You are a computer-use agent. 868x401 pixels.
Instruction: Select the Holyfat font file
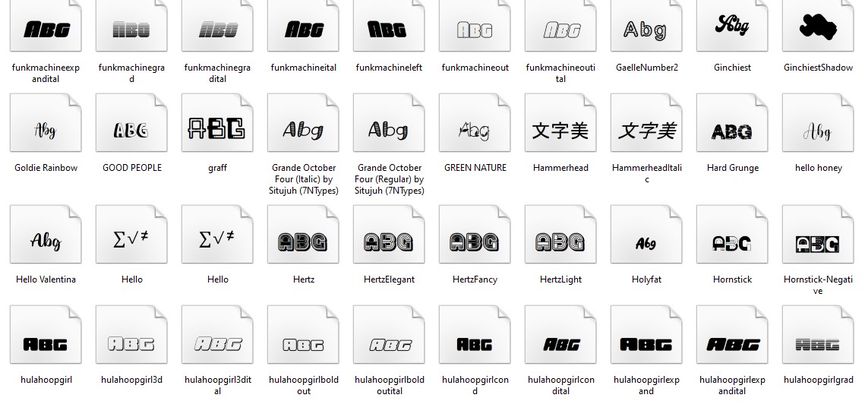point(646,242)
